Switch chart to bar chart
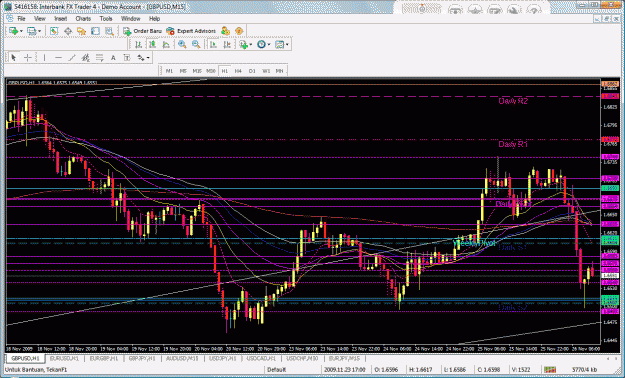Viewport: 625px width, 378px height. coord(138,44)
